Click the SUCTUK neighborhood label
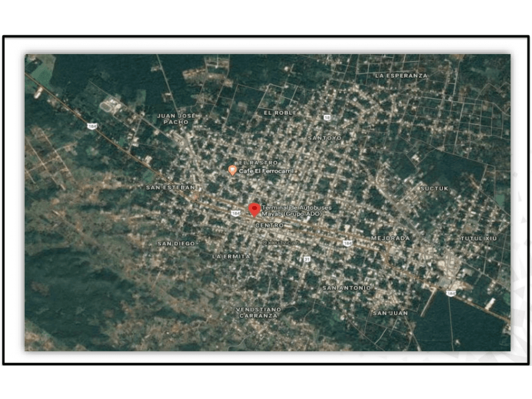The image size is (532, 399). coord(434,188)
